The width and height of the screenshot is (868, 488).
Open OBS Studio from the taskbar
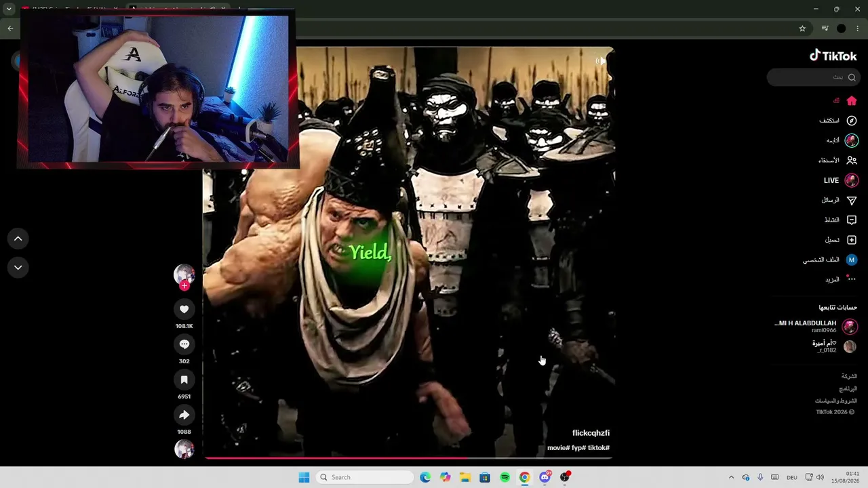click(x=565, y=477)
